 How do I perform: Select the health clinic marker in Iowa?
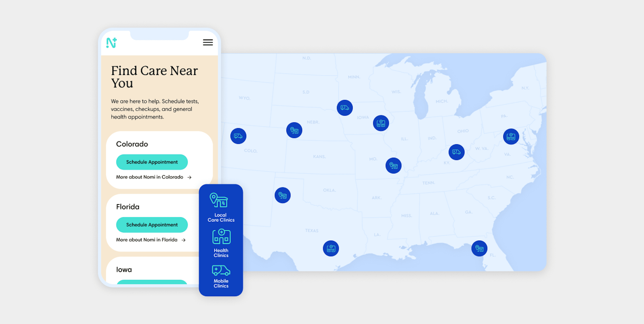click(381, 123)
